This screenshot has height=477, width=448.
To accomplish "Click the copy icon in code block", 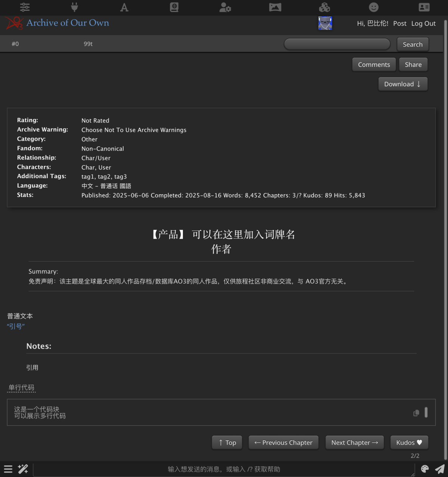I will [x=416, y=413].
